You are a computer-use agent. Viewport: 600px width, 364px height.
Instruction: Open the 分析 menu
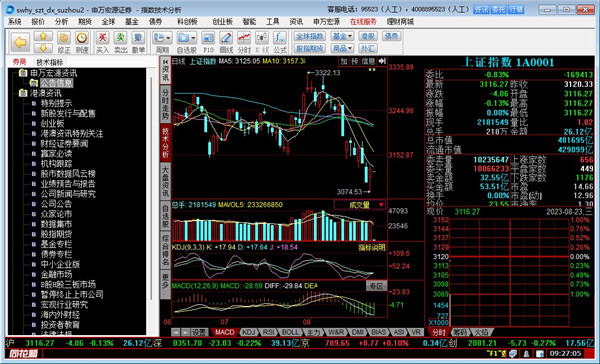pyautogui.click(x=61, y=22)
